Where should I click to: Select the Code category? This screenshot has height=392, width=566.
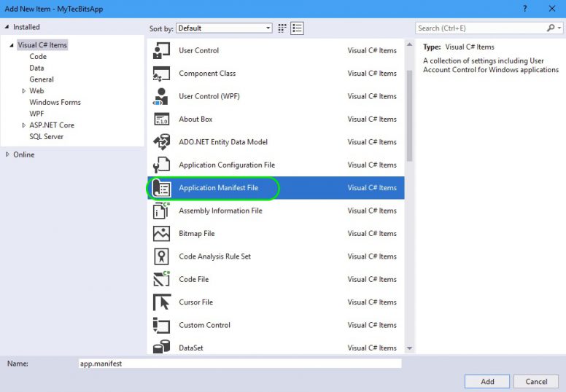point(38,57)
